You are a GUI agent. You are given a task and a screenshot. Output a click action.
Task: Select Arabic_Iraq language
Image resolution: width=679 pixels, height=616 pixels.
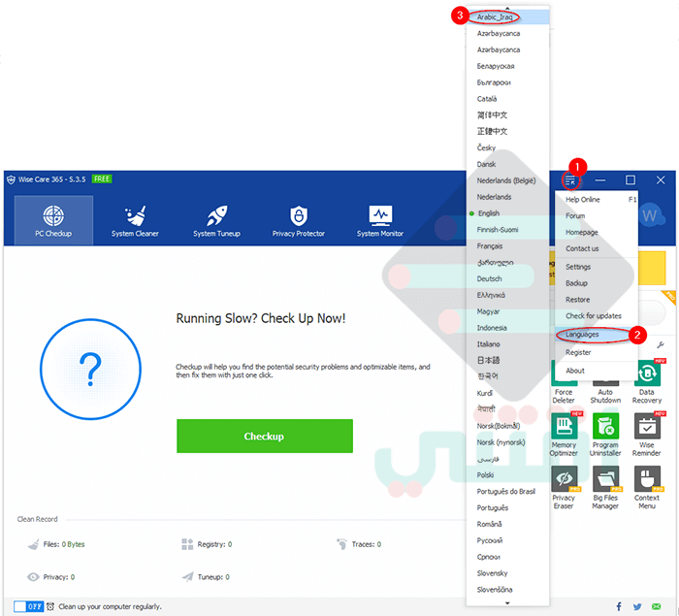tap(507, 17)
